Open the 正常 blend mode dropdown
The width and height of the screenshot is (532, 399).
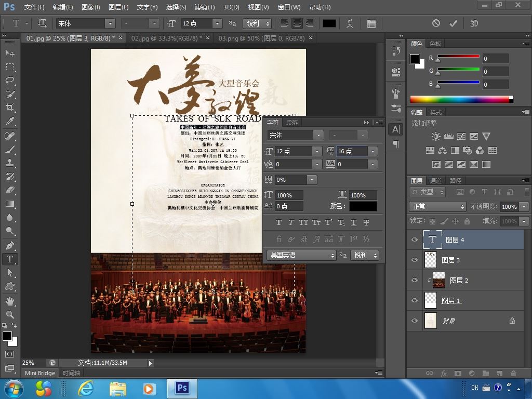[x=437, y=206]
